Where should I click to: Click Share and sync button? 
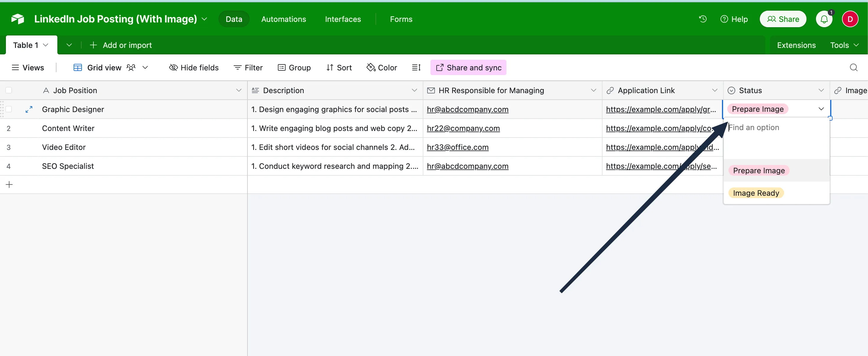468,67
